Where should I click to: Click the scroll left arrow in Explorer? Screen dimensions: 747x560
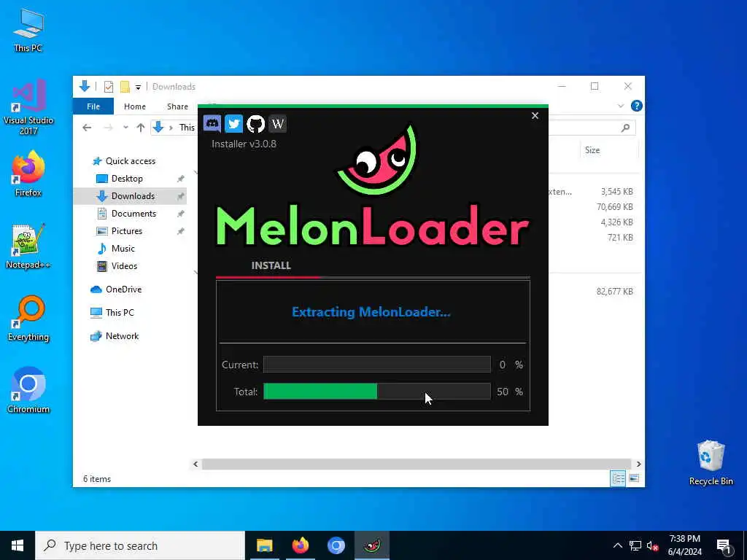[x=196, y=464]
